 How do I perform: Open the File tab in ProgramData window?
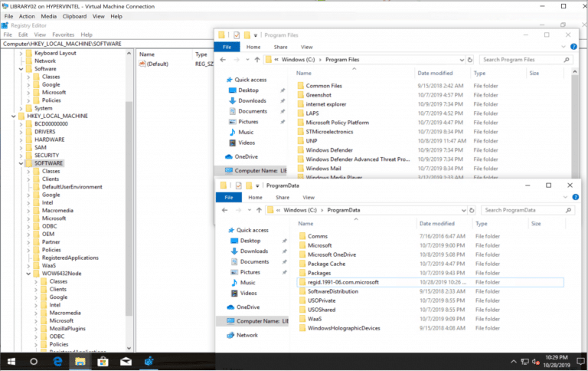pyautogui.click(x=229, y=197)
